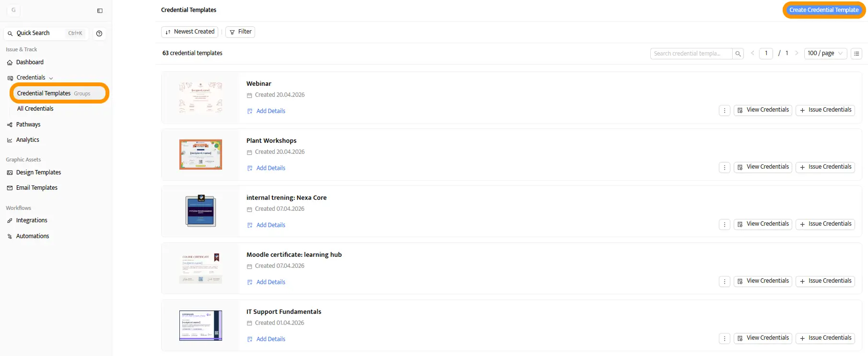View Credentials for Nexa Core
868x356 pixels.
pyautogui.click(x=763, y=224)
